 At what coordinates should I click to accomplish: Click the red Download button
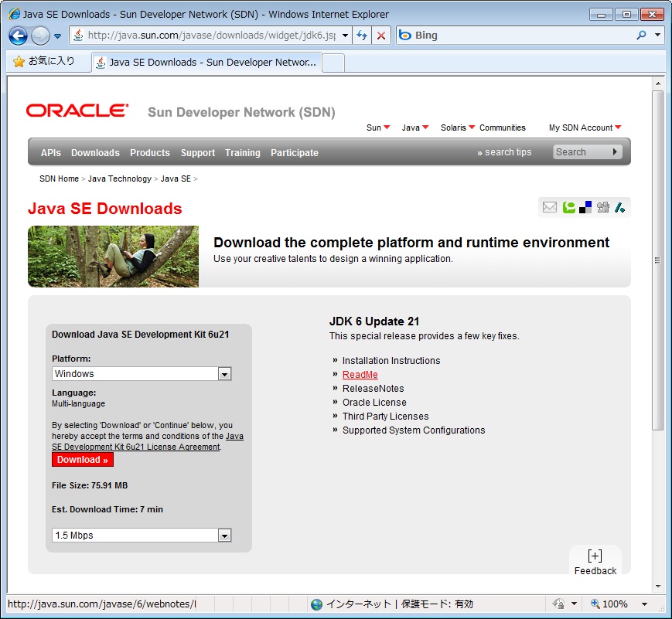[x=82, y=460]
